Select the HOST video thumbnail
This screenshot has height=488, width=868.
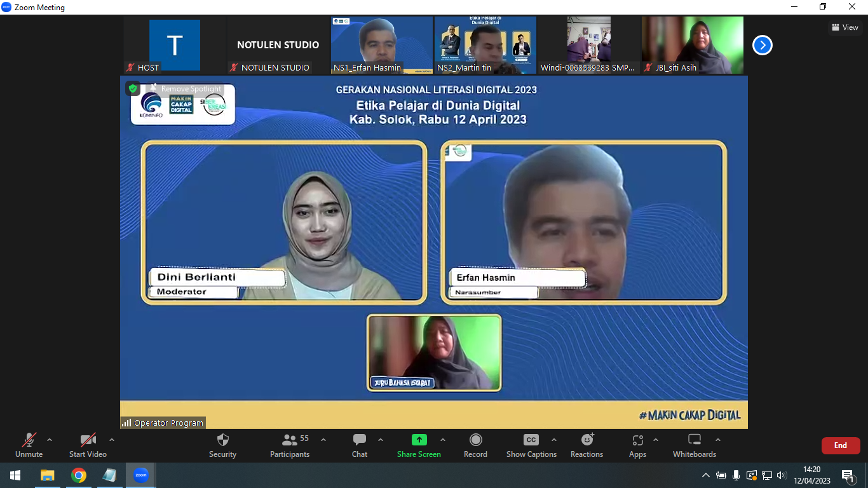click(x=175, y=45)
